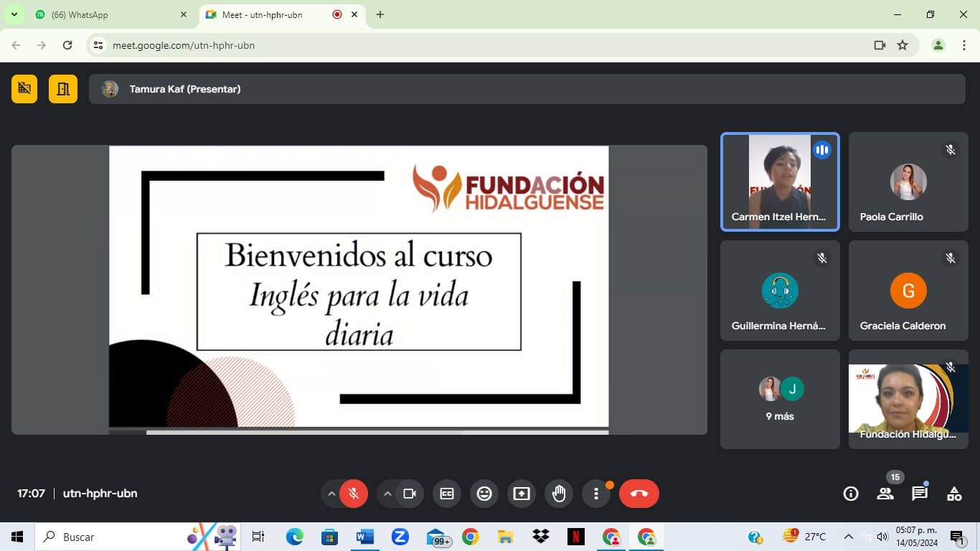Click the present screen icon
Viewport: 980px width, 551px height.
(522, 494)
